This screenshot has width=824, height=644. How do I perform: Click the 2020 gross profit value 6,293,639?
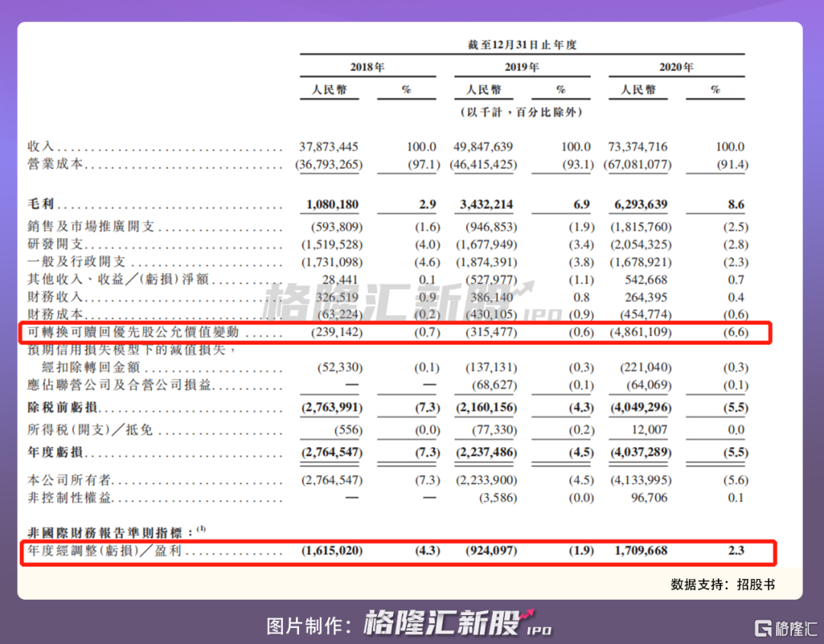[x=641, y=204]
